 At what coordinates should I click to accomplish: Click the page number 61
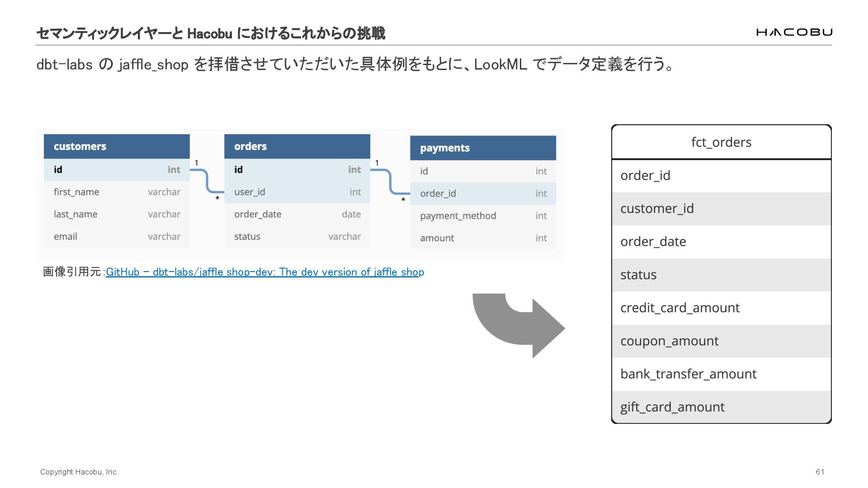820,472
